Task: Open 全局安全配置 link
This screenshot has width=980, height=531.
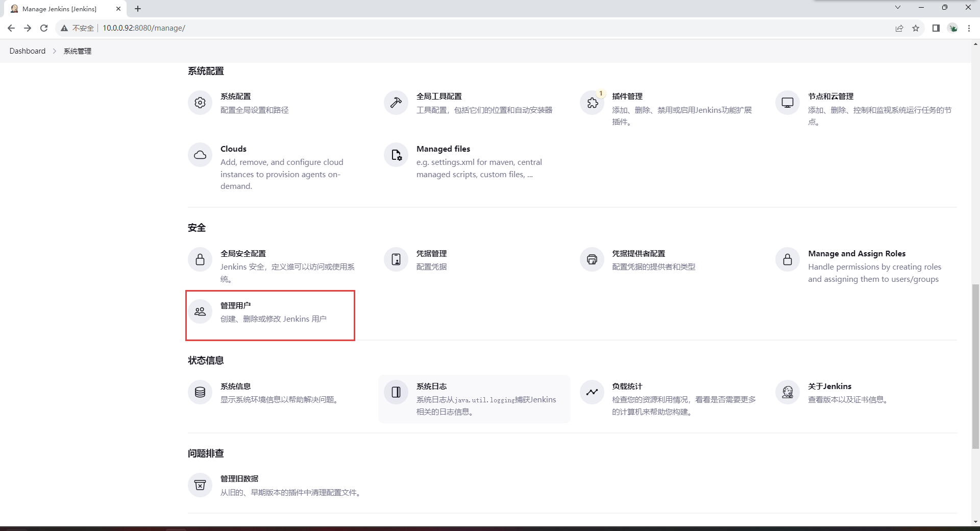Action: pos(243,253)
